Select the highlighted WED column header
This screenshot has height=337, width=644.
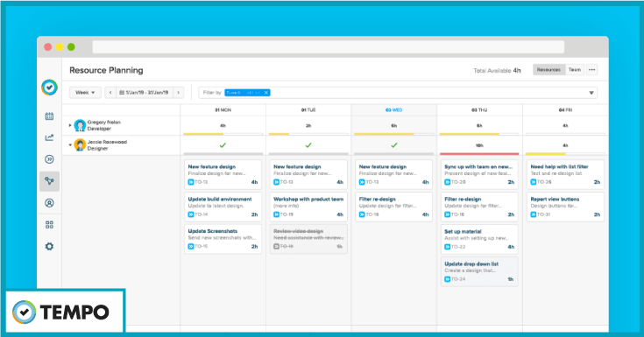394,110
